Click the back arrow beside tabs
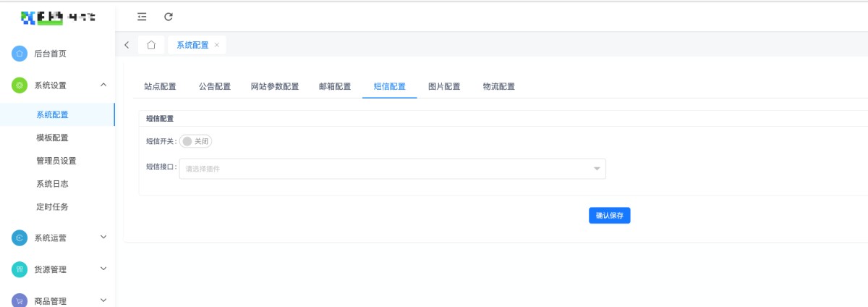Image resolution: width=868 pixels, height=307 pixels. [127, 45]
